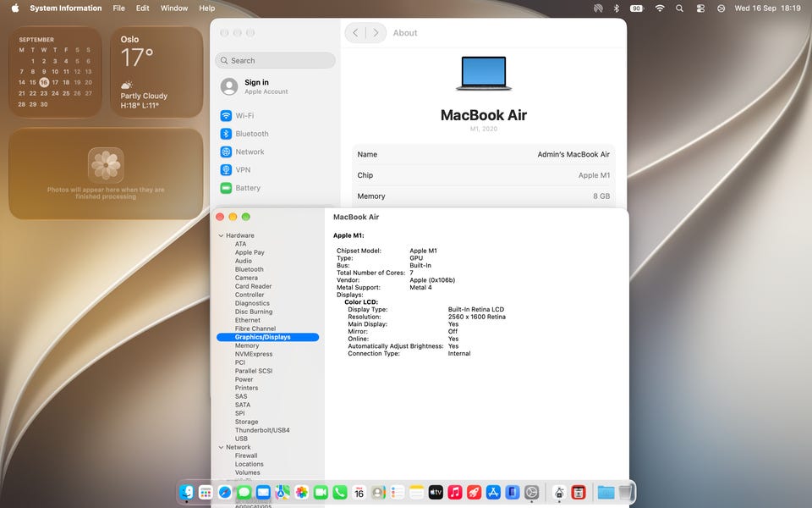Select Audio in hardware list
Screen dimensions: 812x508
[244, 261]
